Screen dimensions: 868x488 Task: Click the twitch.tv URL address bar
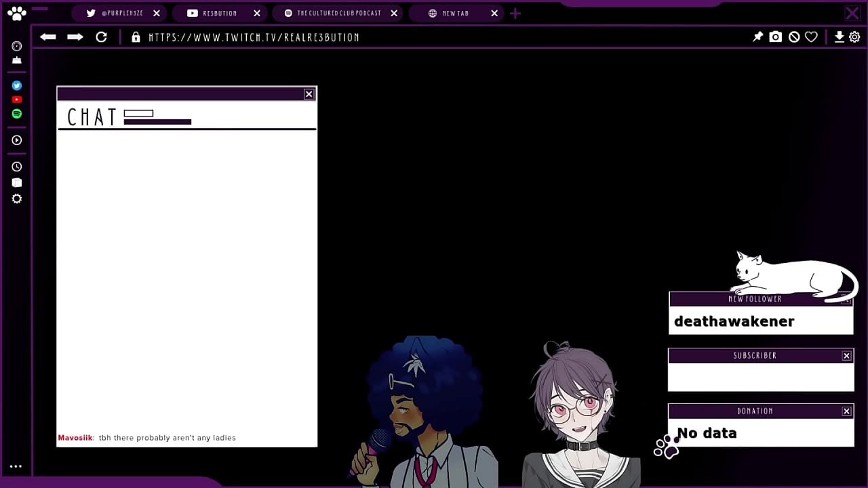(x=254, y=38)
